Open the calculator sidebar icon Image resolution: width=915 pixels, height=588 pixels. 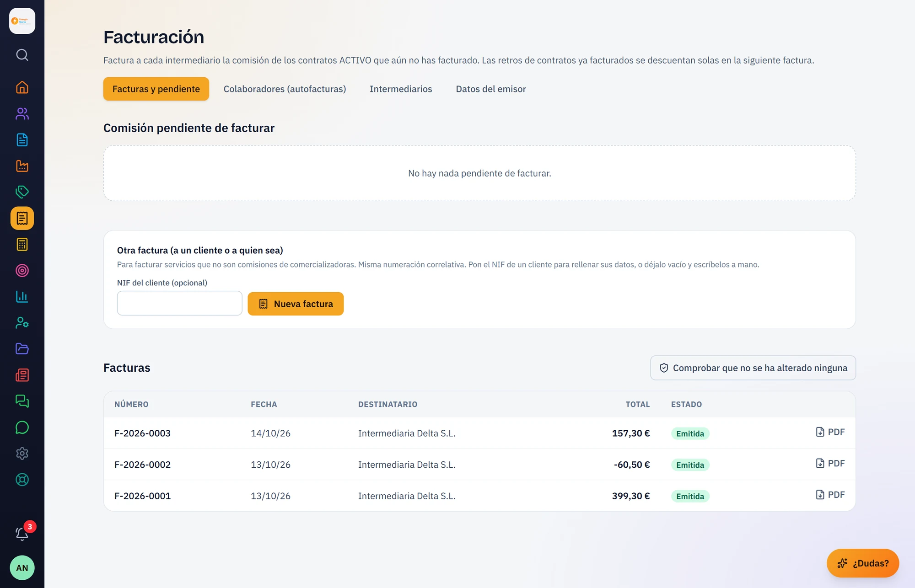pyautogui.click(x=22, y=245)
